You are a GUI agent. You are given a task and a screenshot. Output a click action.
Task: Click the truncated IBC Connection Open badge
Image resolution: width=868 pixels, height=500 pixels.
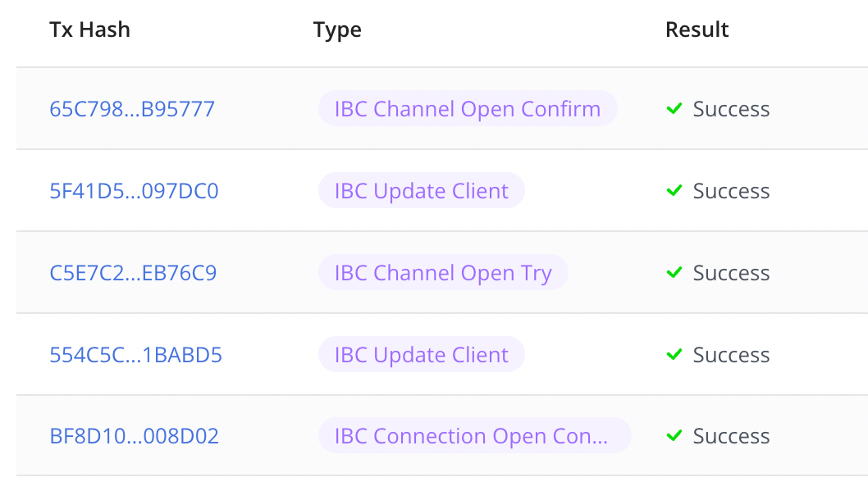click(x=474, y=436)
